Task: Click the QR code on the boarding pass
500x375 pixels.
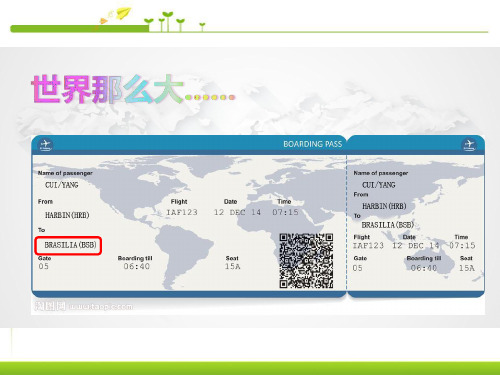Action: tap(306, 261)
